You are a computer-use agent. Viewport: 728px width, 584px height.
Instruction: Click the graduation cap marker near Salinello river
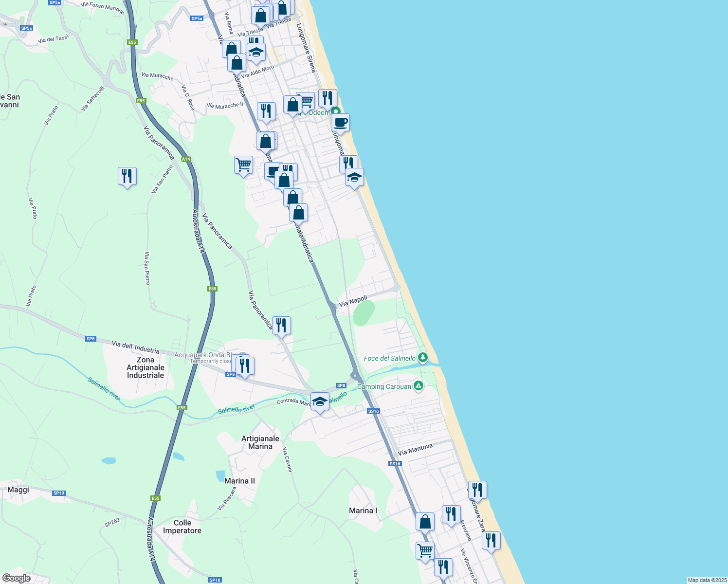pos(320,401)
